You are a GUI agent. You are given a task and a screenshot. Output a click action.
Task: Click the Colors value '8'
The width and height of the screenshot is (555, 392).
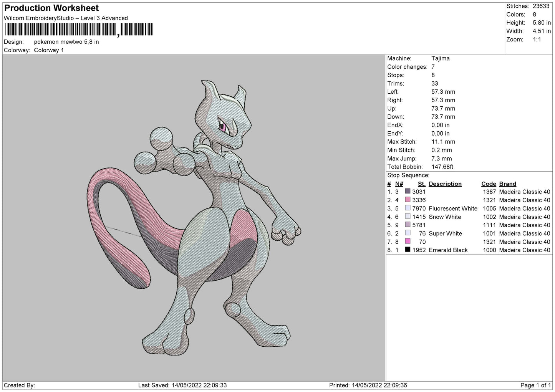[x=534, y=15]
